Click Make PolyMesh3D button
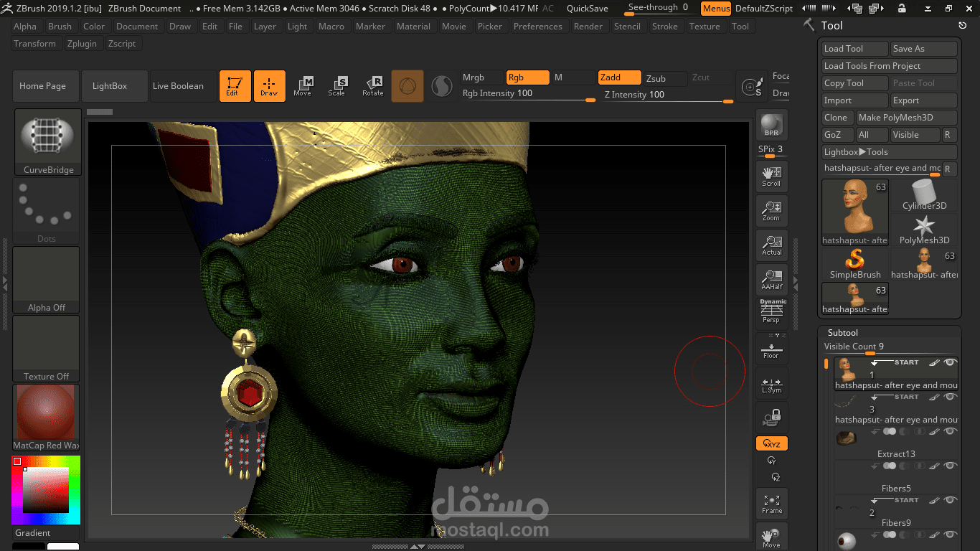This screenshot has height=551, width=980. [907, 118]
